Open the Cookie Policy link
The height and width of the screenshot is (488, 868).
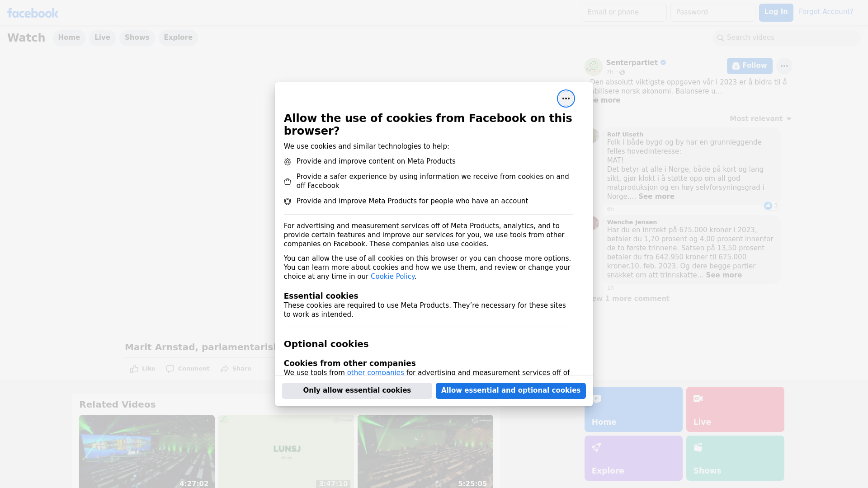tap(392, 277)
